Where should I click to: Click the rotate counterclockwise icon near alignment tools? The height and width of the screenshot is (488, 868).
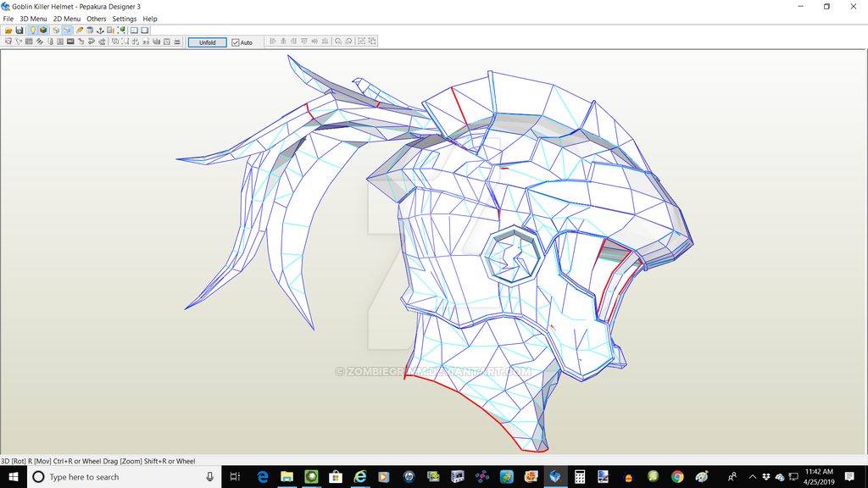tap(338, 42)
